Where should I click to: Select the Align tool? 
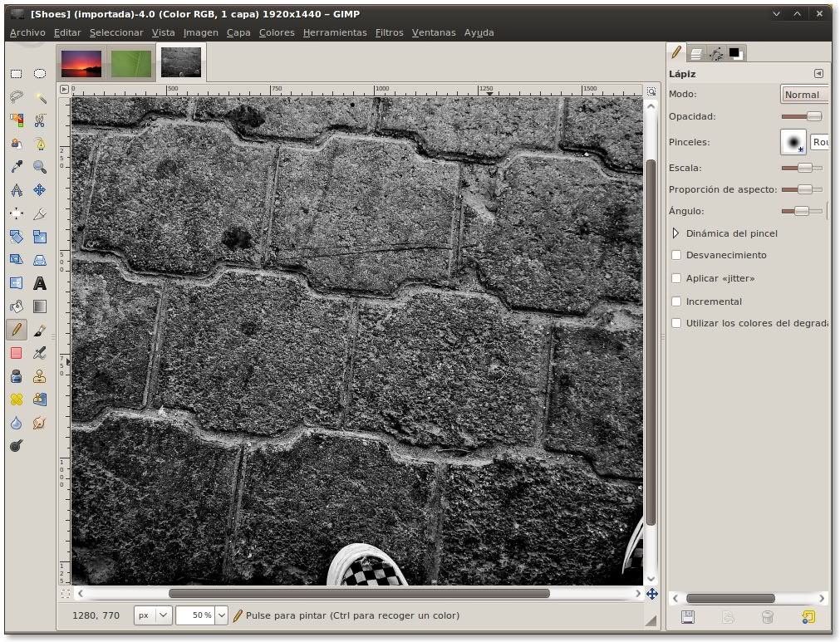(16, 213)
